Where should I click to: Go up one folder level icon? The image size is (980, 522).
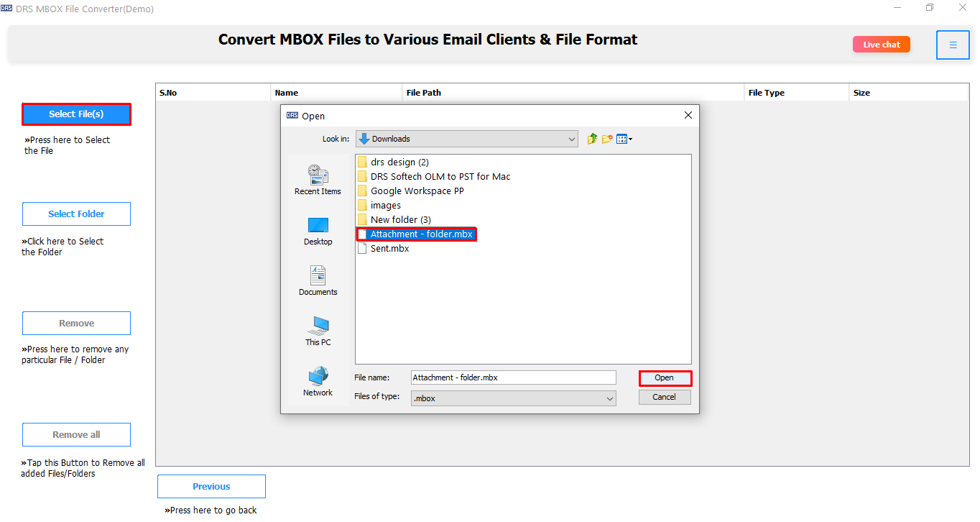coord(592,139)
